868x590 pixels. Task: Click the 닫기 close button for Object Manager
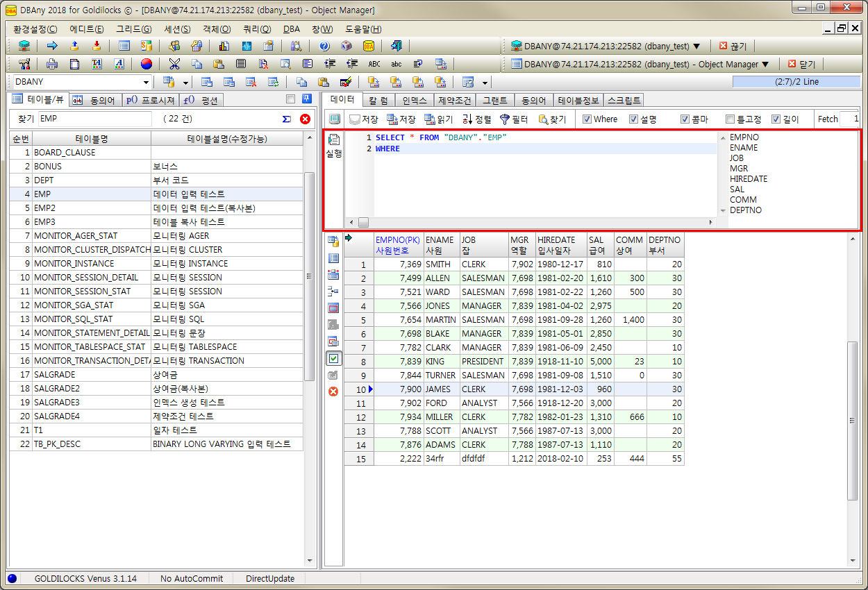[801, 64]
